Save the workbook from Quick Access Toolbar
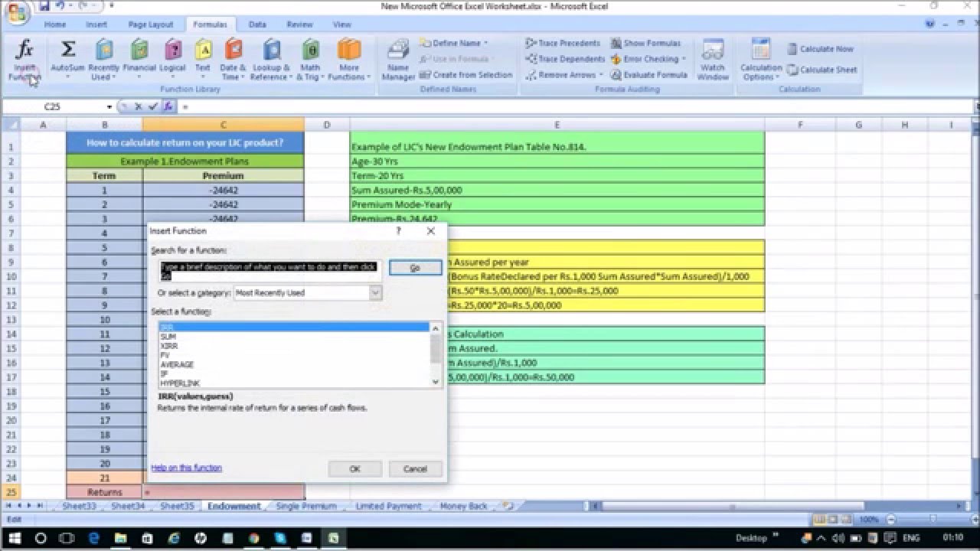The height and width of the screenshot is (551, 980). (44, 6)
